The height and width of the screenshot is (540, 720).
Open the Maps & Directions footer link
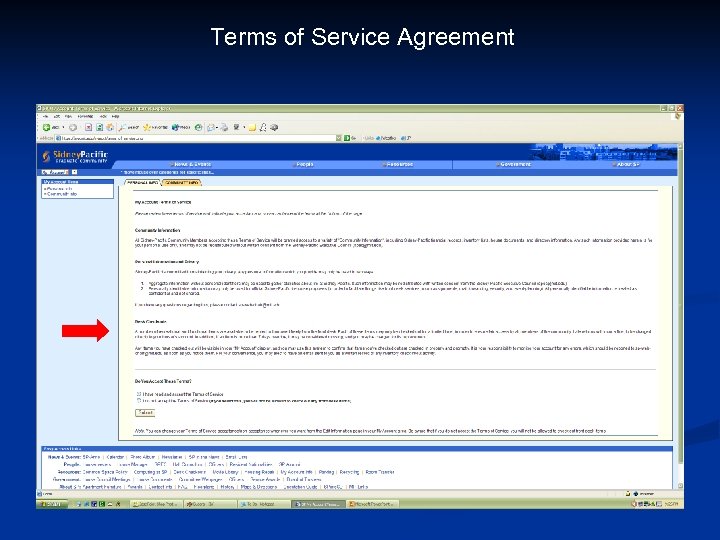pos(259,487)
